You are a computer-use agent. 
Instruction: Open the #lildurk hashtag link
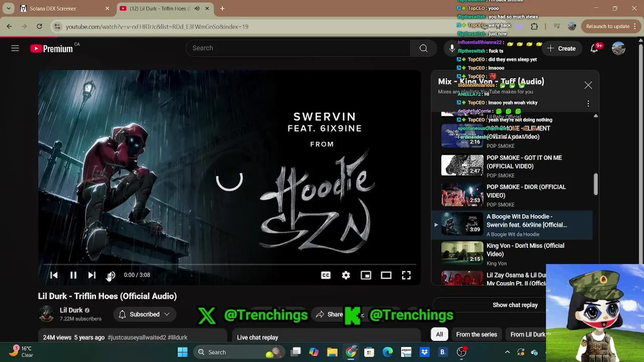tap(178, 337)
